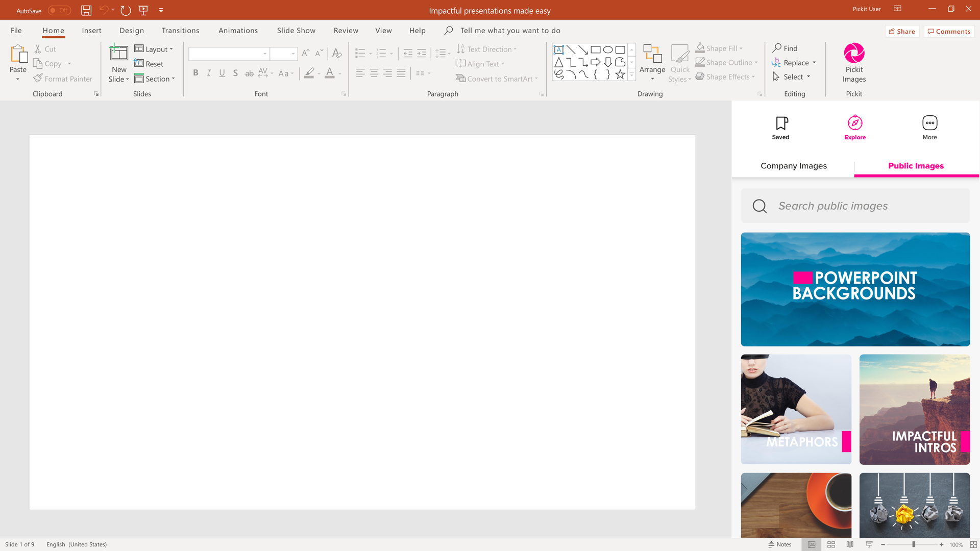Image resolution: width=980 pixels, height=551 pixels.
Task: Open the Layout dropdown
Action: point(154,49)
